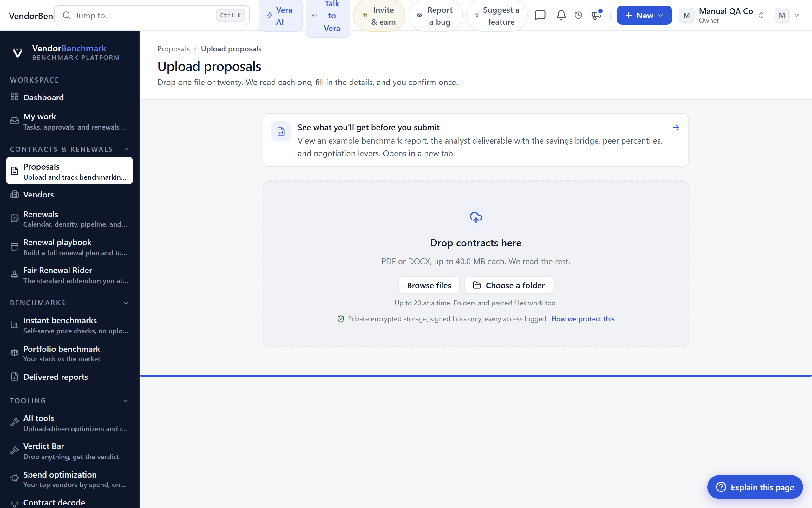Collapse the Contracts & Renewals section
The width and height of the screenshot is (812, 508).
coord(126,149)
